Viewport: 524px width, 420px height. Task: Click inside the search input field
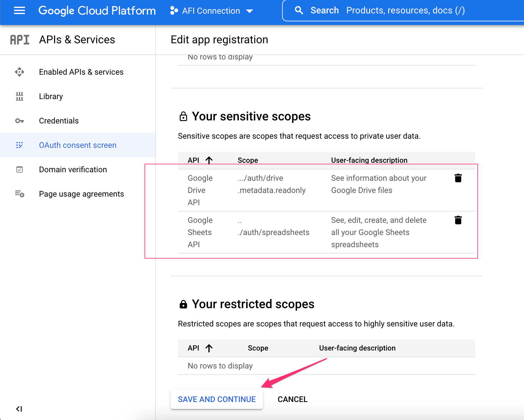(x=396, y=10)
